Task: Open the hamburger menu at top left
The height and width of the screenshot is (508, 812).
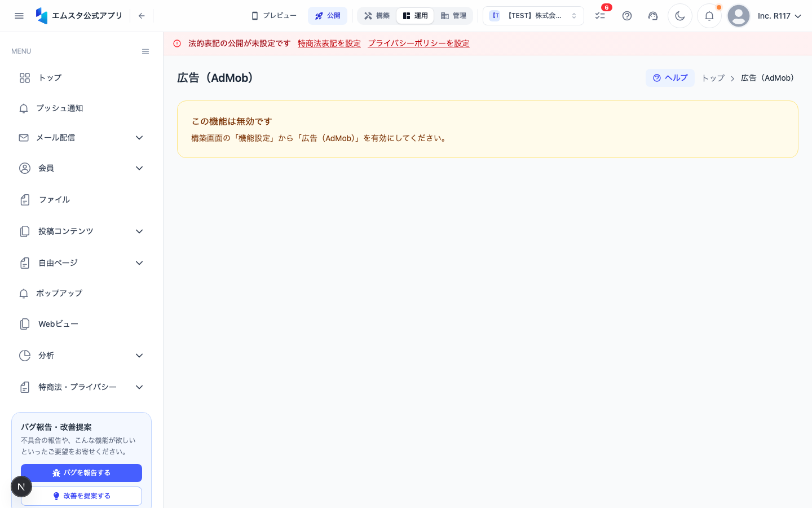Action: (19, 16)
